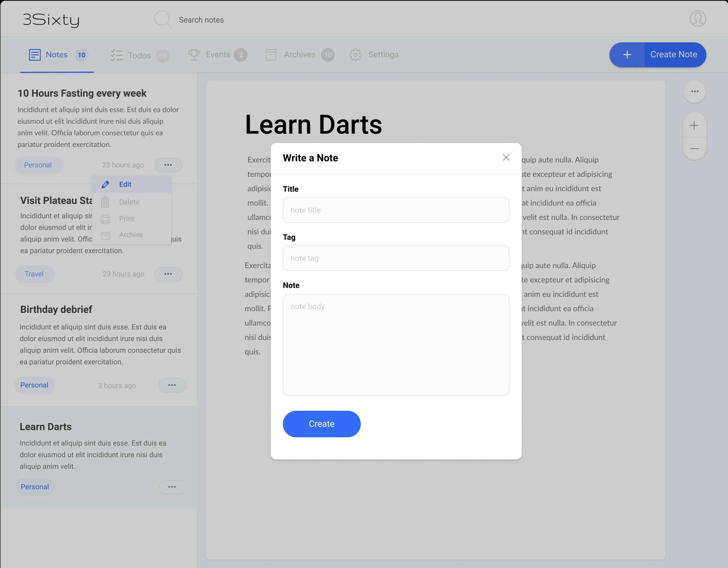Click the search magnifier icon
The image size is (728, 568).
(x=163, y=19)
